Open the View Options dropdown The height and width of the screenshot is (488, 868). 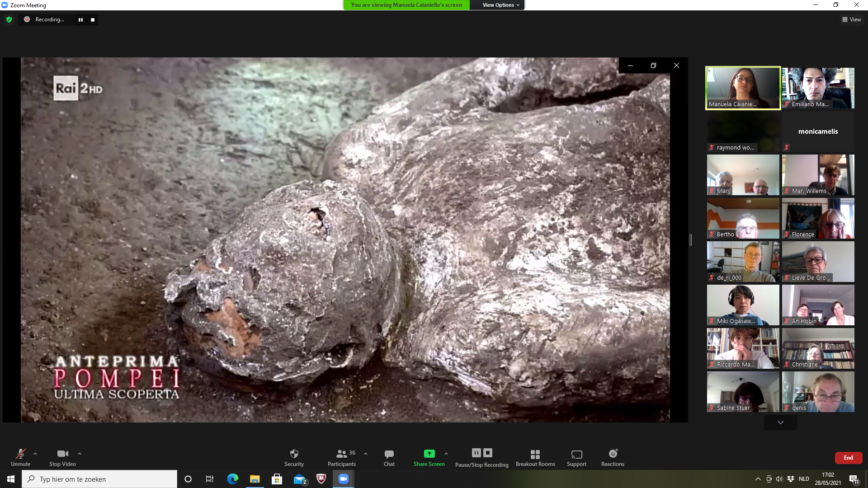tap(500, 5)
